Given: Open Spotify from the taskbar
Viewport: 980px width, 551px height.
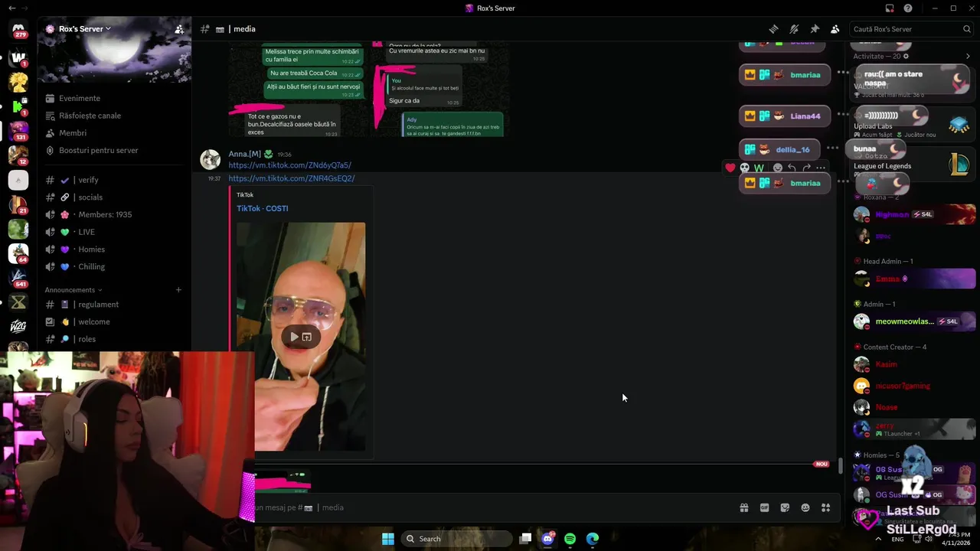Looking at the screenshot, I should (570, 539).
